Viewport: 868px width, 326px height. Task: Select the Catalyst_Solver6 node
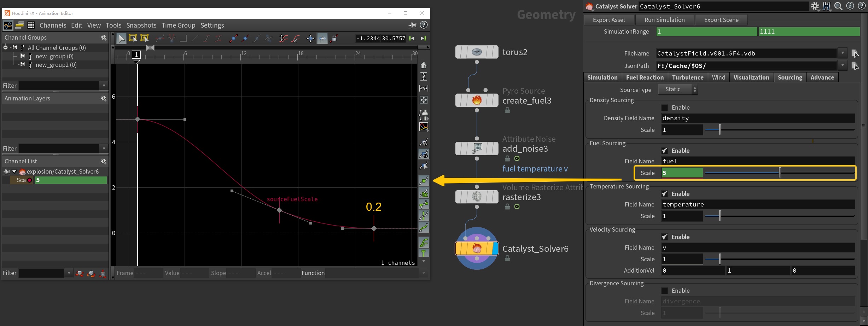coord(477,249)
